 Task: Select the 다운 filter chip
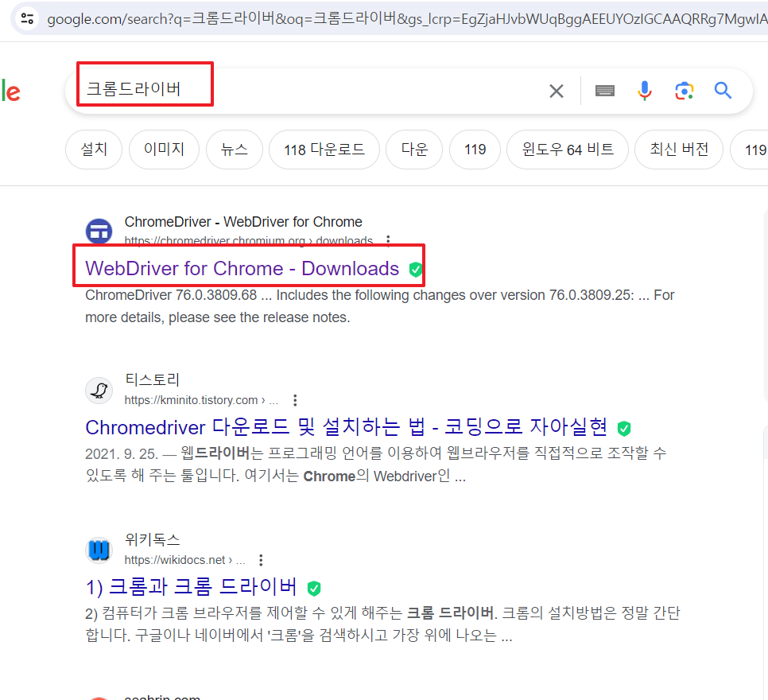click(x=414, y=150)
